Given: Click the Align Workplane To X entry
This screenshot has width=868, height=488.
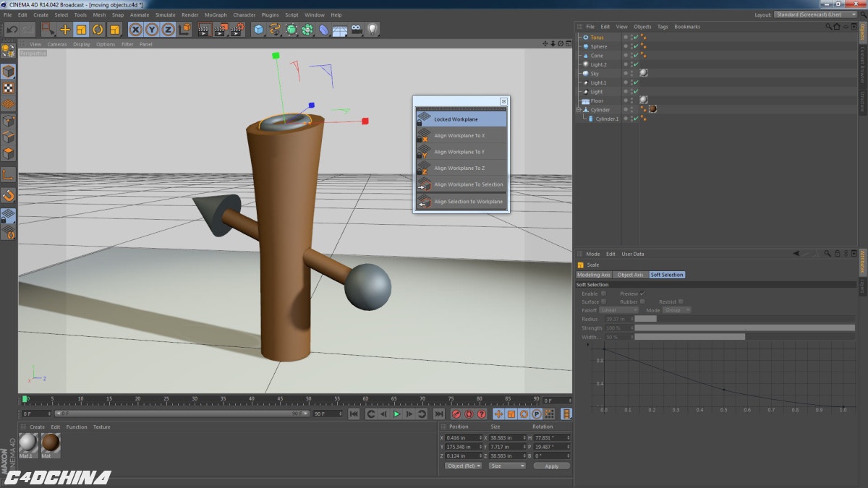Looking at the screenshot, I should tap(461, 135).
